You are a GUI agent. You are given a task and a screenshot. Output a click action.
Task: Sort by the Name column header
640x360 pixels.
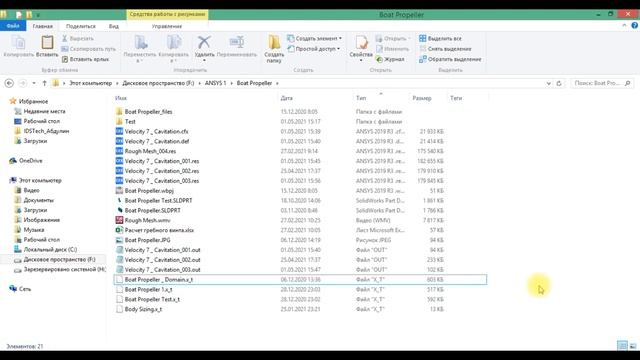(x=121, y=98)
